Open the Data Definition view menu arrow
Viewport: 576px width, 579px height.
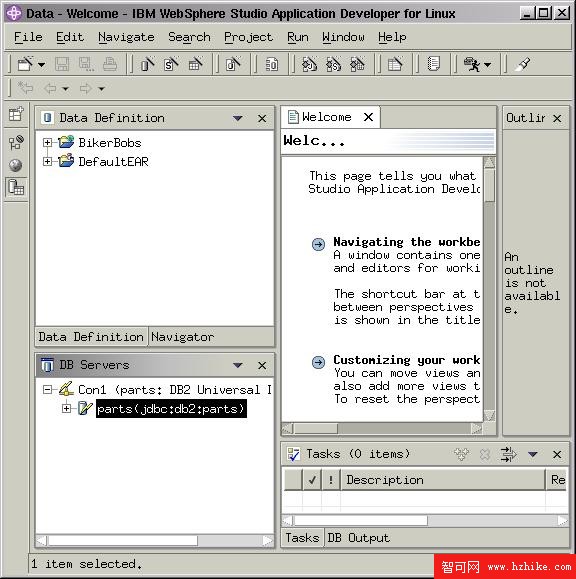(x=238, y=119)
